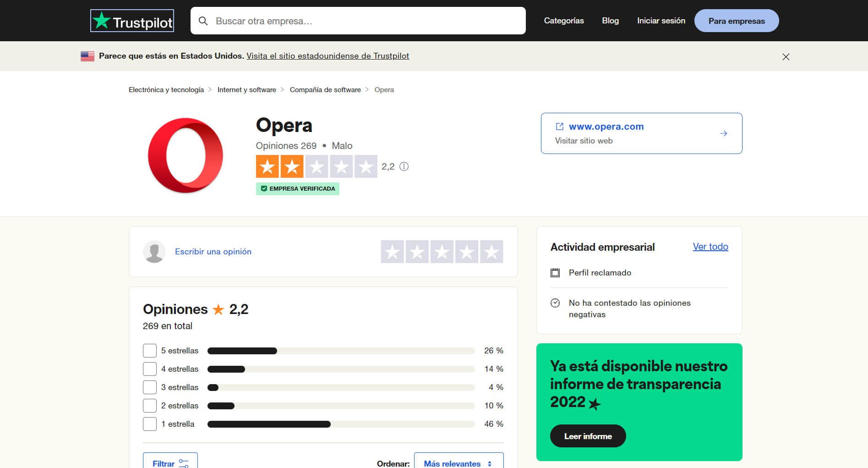Click the Para empresas button

tap(737, 21)
